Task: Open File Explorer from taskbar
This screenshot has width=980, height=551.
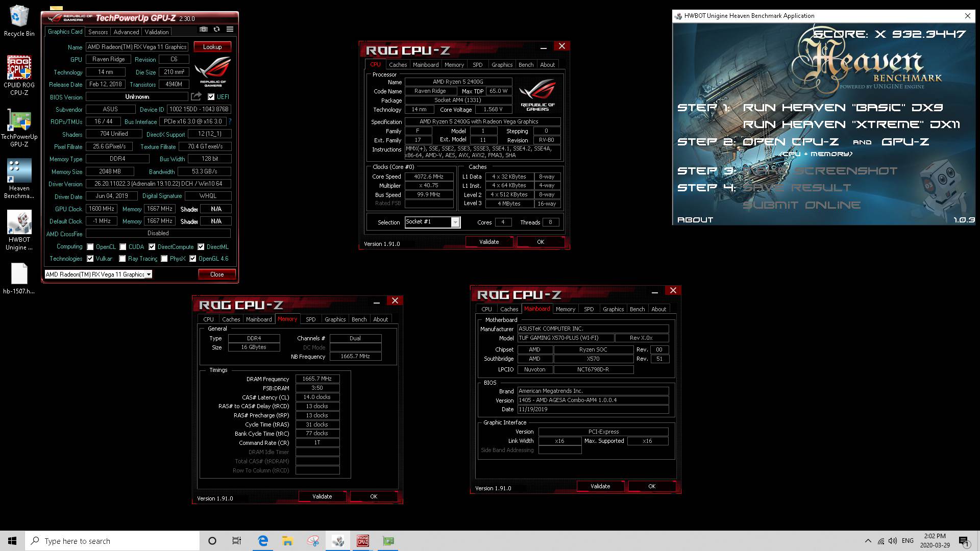Action: pyautogui.click(x=287, y=541)
